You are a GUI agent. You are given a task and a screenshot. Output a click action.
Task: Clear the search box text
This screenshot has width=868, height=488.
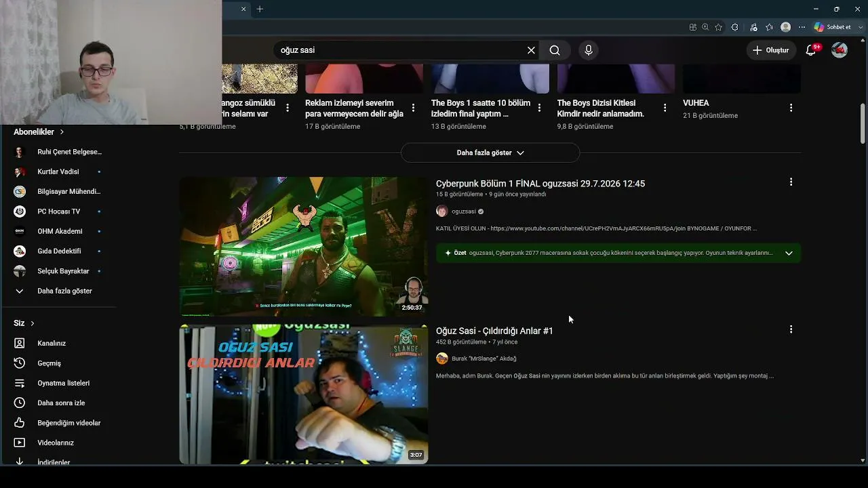click(x=531, y=50)
